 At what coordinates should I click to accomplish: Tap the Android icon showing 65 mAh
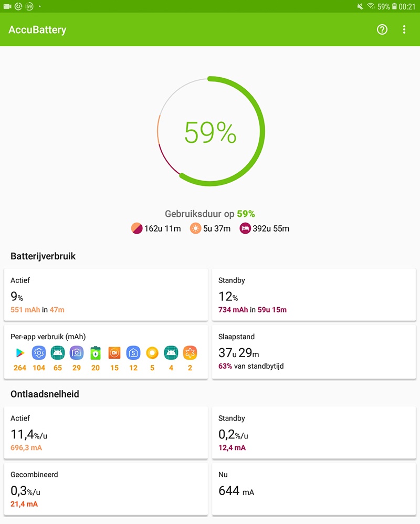pyautogui.click(x=58, y=353)
